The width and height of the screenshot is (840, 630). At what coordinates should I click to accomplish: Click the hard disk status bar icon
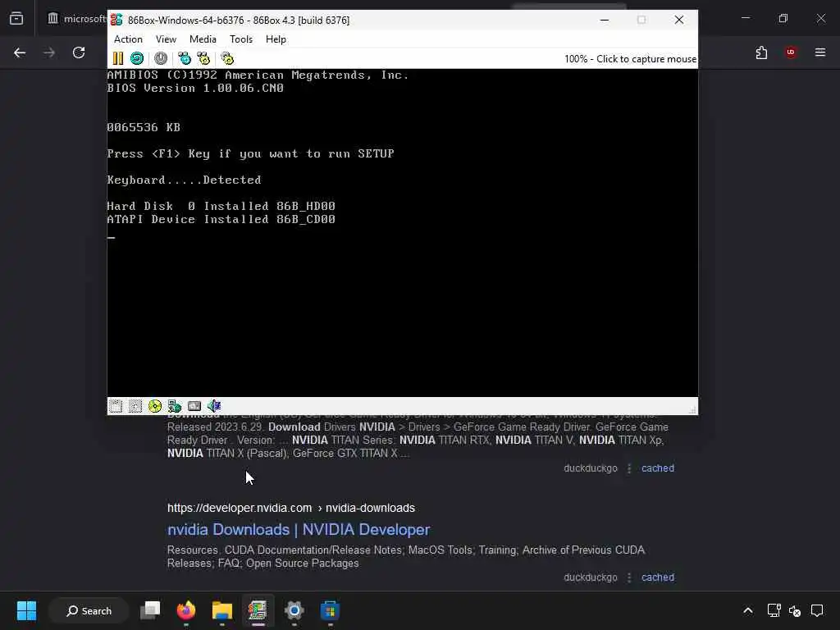click(175, 406)
